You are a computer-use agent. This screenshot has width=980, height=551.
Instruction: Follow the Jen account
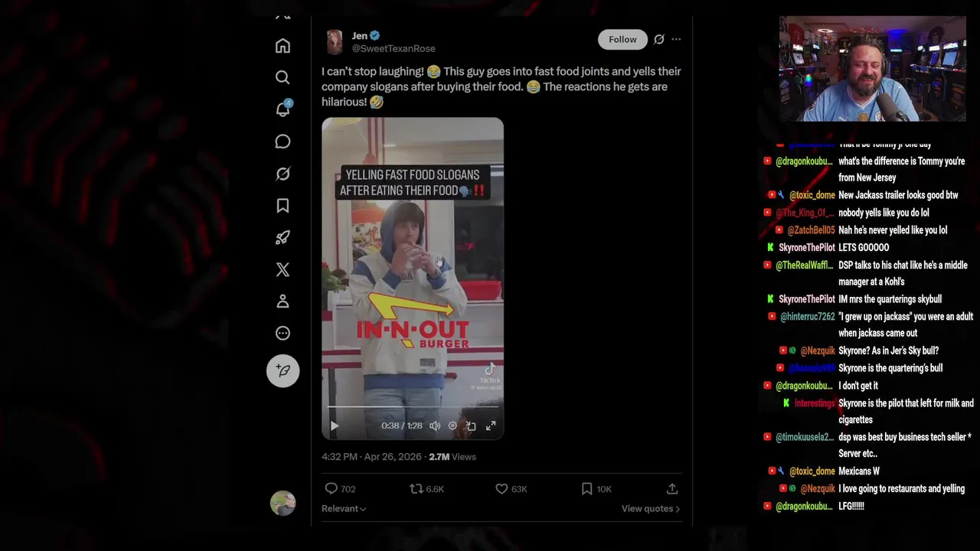[622, 40]
